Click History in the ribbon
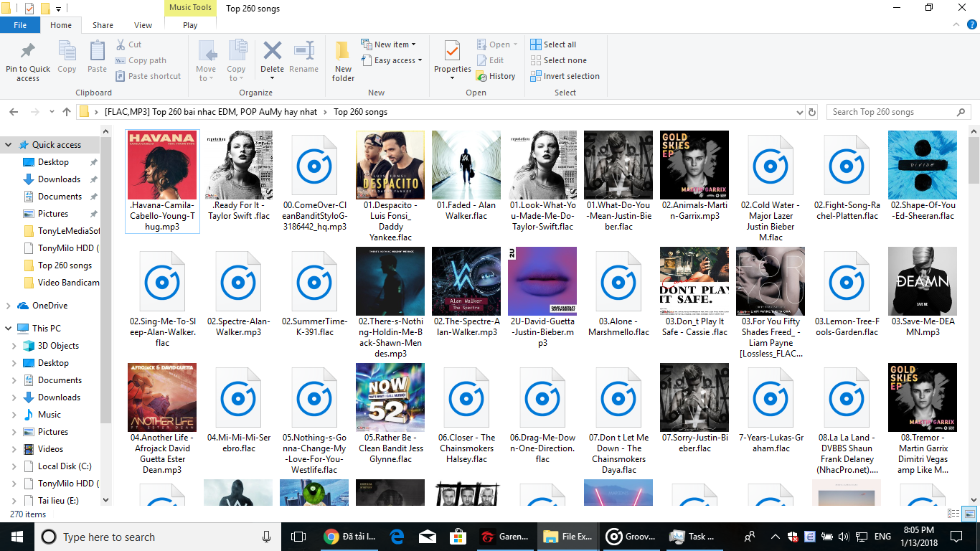Image resolution: width=980 pixels, height=551 pixels. click(496, 76)
